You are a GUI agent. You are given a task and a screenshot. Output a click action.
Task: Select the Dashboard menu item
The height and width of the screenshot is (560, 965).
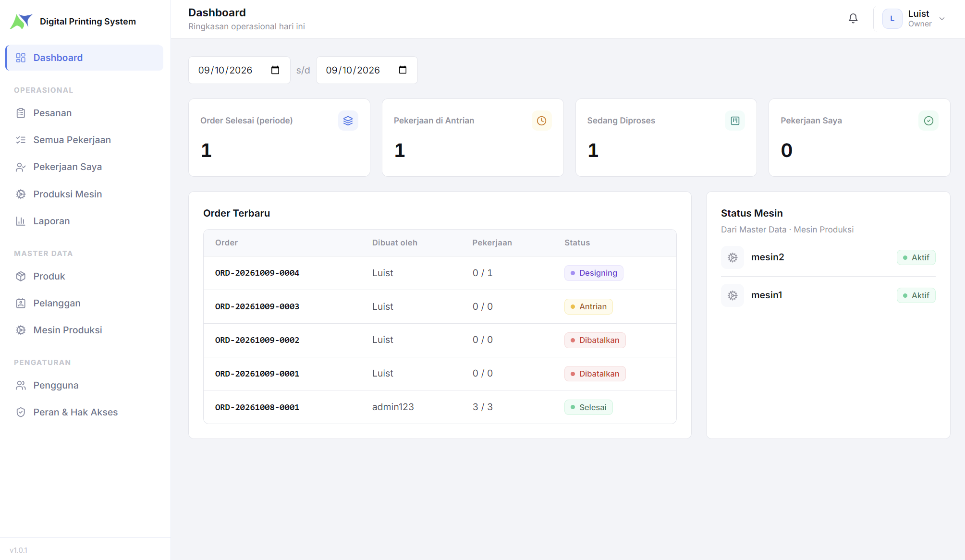pyautogui.click(x=85, y=58)
